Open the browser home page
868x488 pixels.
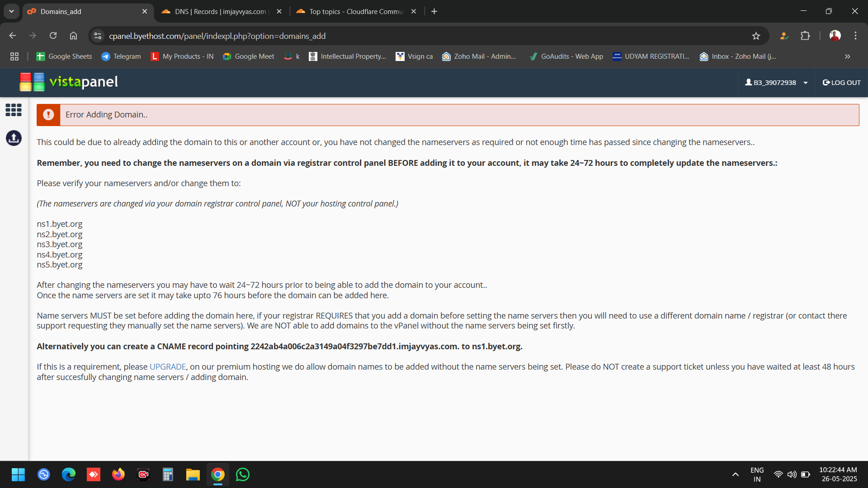(73, 36)
